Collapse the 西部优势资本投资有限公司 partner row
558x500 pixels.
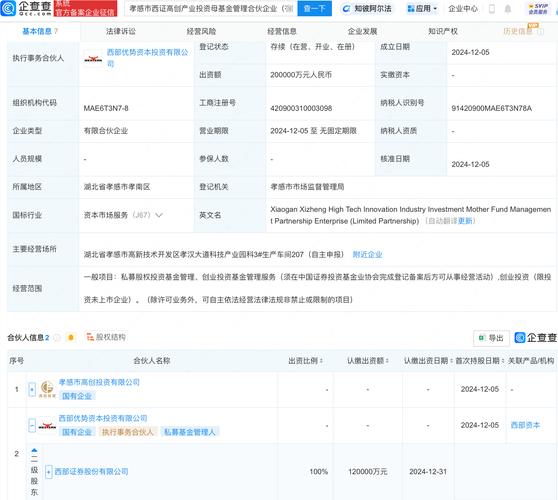point(32,425)
